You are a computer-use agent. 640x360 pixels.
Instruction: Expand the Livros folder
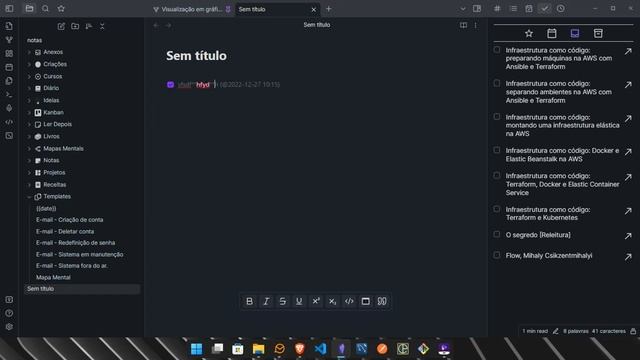tap(29, 137)
